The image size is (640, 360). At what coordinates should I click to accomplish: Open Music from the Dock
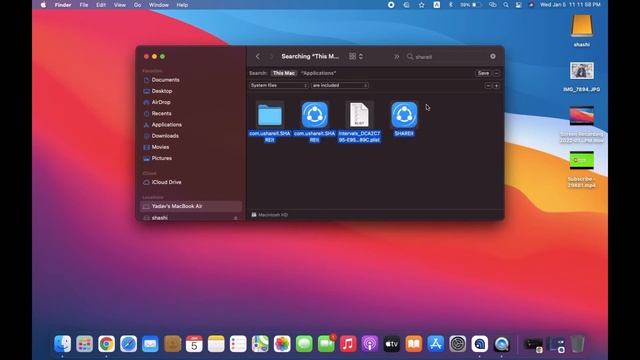(348, 344)
